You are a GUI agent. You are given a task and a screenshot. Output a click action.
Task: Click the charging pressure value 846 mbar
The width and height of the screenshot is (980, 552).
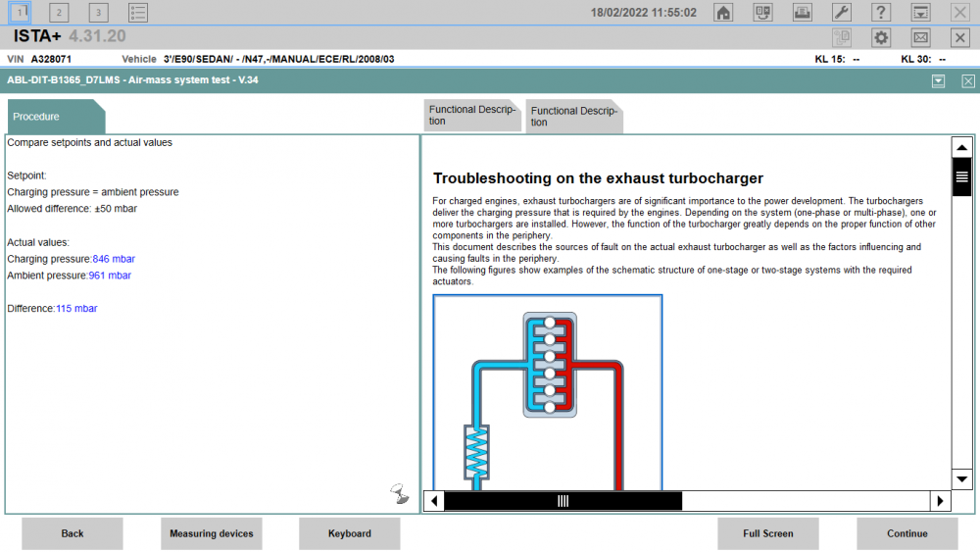(x=114, y=259)
